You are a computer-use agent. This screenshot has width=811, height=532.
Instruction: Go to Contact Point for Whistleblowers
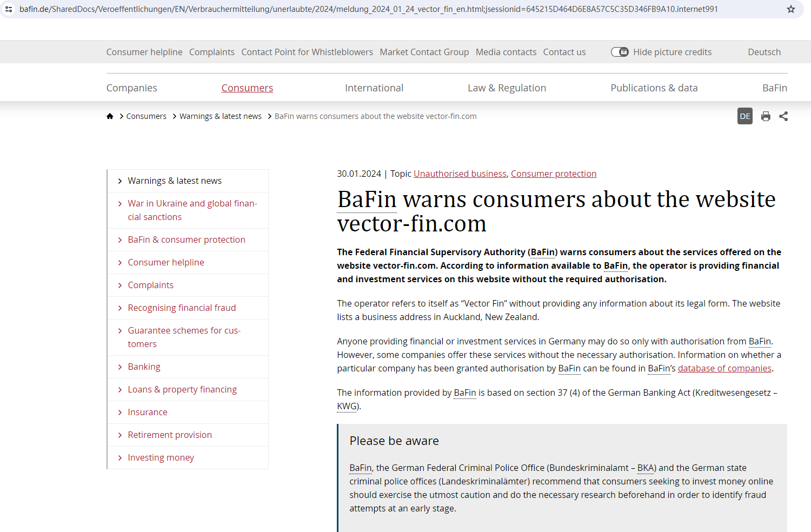tap(307, 52)
